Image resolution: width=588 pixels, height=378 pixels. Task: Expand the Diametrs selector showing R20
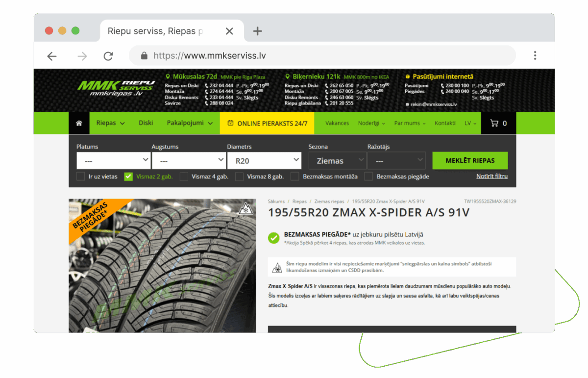[265, 160]
